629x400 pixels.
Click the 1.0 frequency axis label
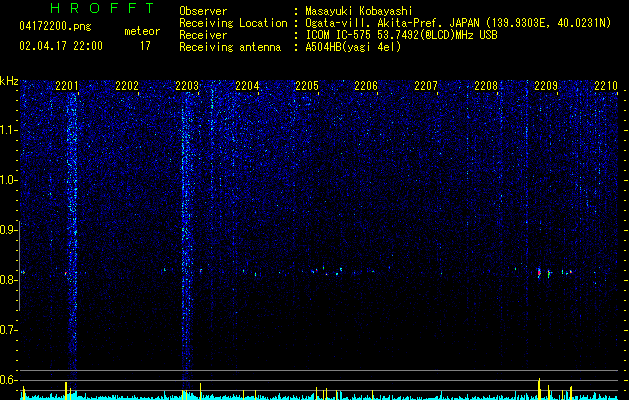(9, 180)
